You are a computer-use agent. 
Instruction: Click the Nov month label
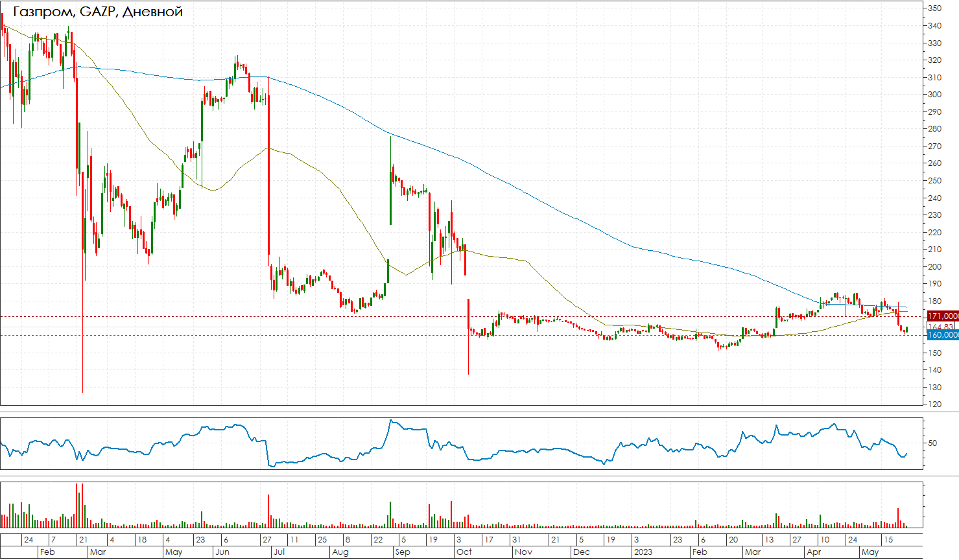point(523,552)
